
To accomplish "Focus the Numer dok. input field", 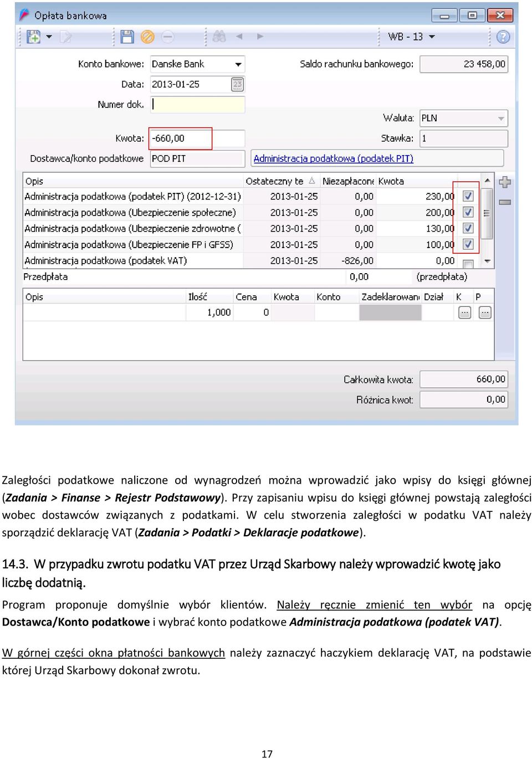I will click(197, 104).
